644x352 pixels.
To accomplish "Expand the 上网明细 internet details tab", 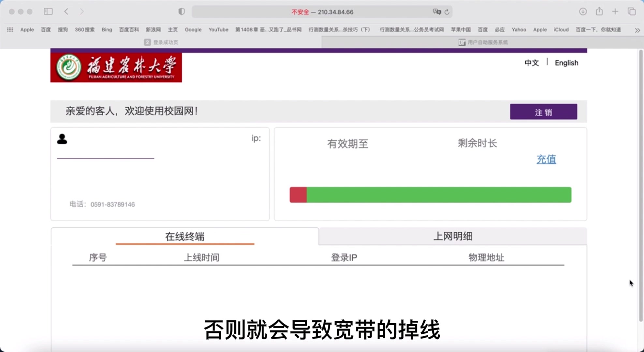I will click(x=452, y=236).
